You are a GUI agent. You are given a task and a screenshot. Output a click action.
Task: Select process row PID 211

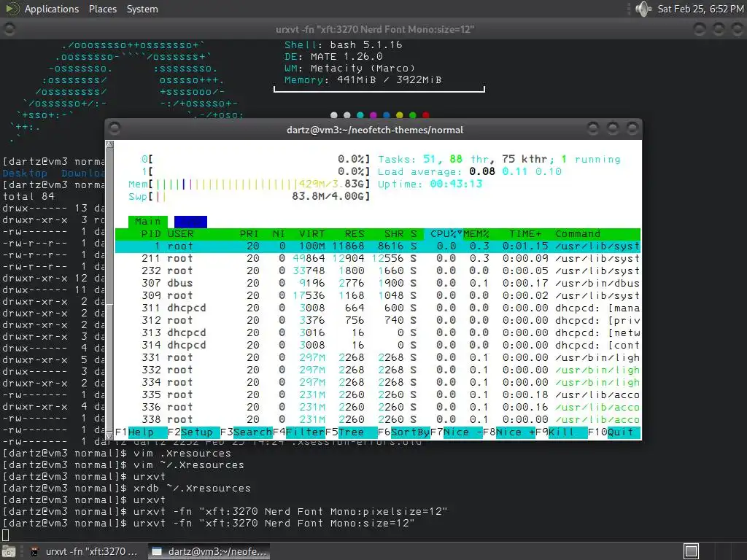pyautogui.click(x=377, y=259)
